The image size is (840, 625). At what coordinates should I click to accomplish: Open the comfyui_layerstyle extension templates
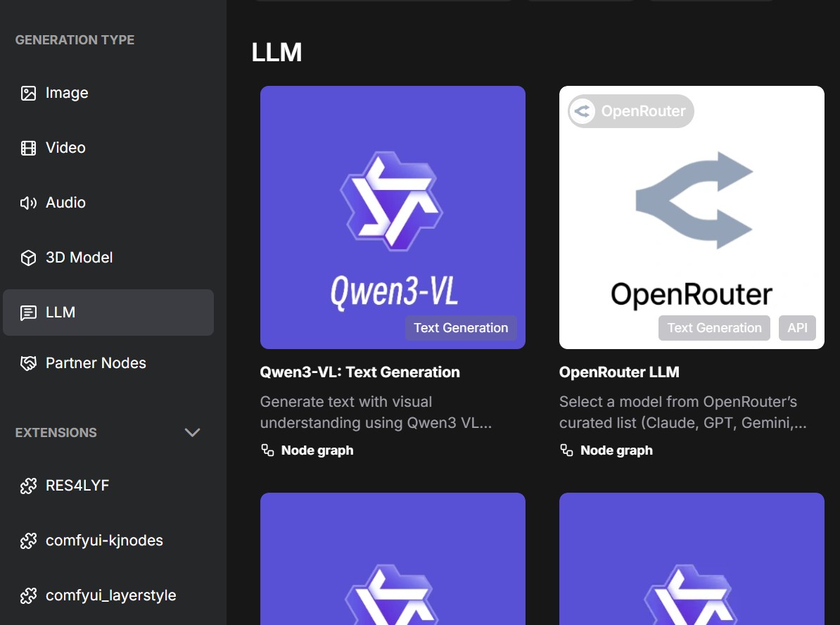pos(108,595)
